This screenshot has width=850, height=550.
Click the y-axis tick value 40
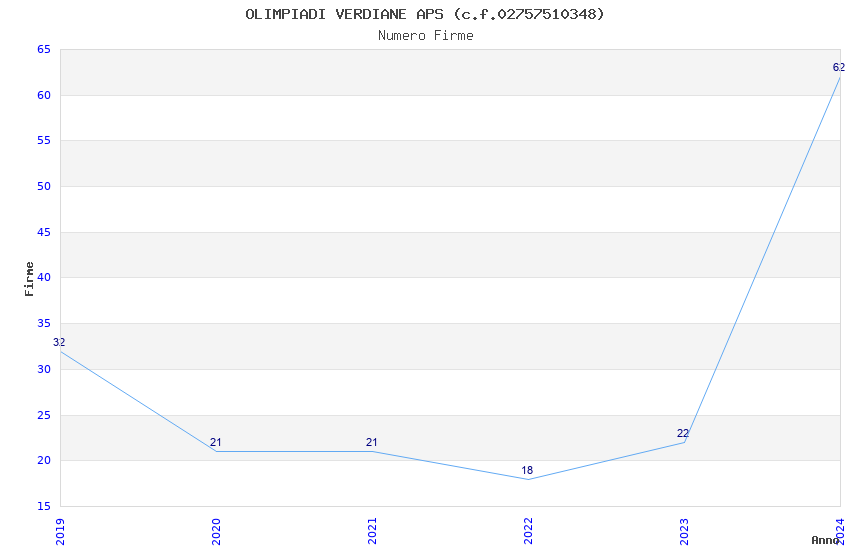[44, 277]
